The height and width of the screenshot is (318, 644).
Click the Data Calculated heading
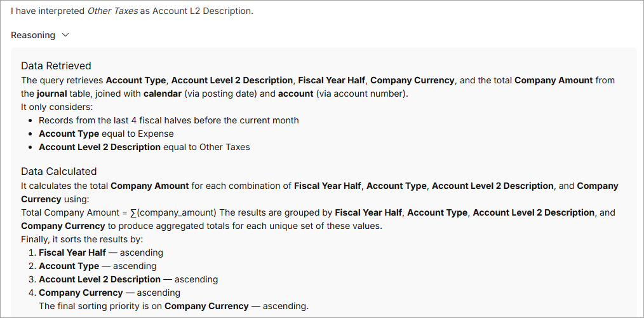pos(58,171)
